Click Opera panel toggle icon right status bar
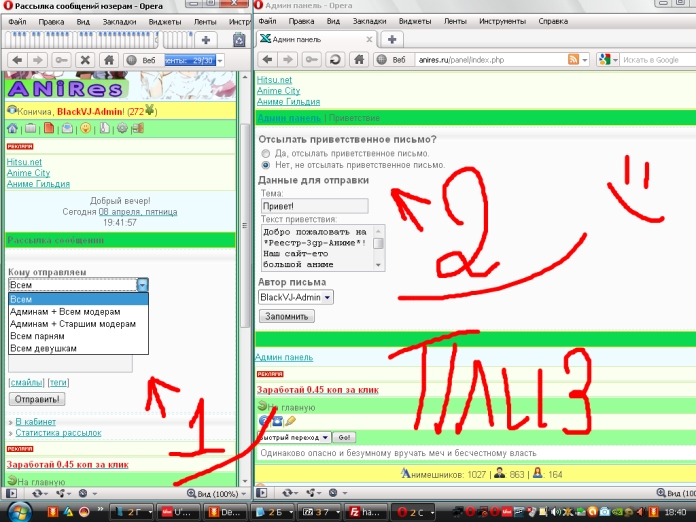696x522 pixels. point(262,493)
